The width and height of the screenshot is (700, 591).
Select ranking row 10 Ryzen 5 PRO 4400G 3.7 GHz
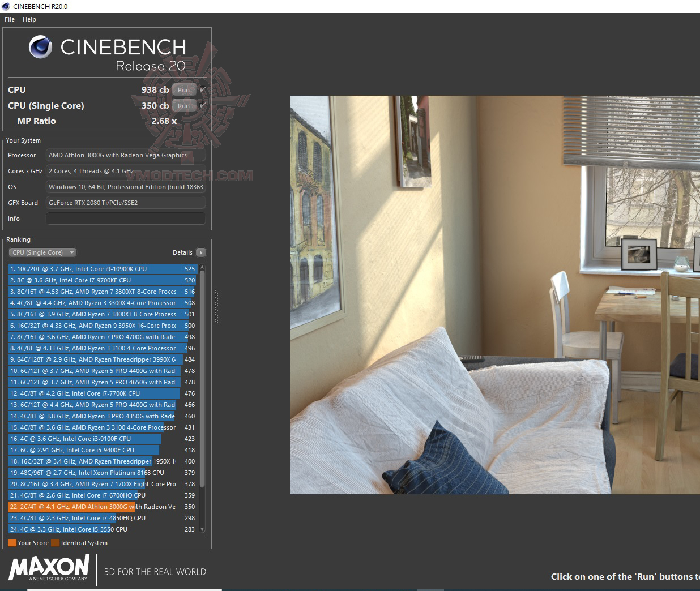click(x=103, y=371)
